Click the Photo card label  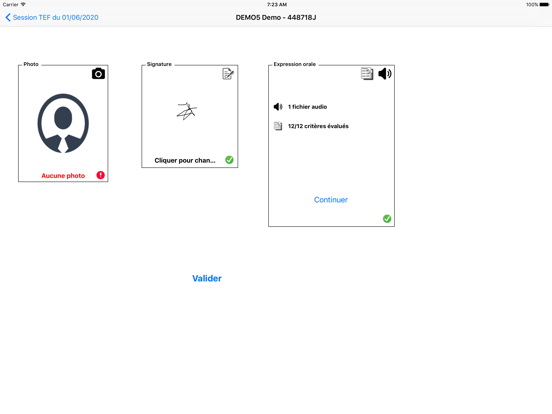[31, 64]
